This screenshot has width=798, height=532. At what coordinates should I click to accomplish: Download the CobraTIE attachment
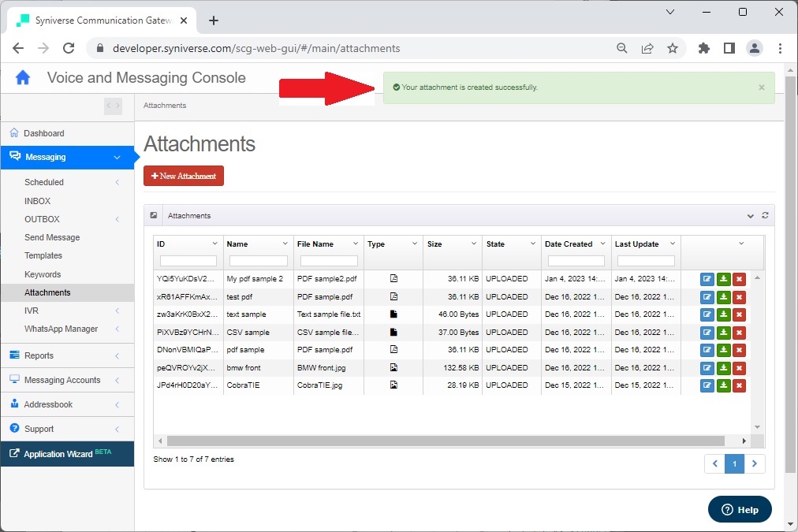coord(723,385)
